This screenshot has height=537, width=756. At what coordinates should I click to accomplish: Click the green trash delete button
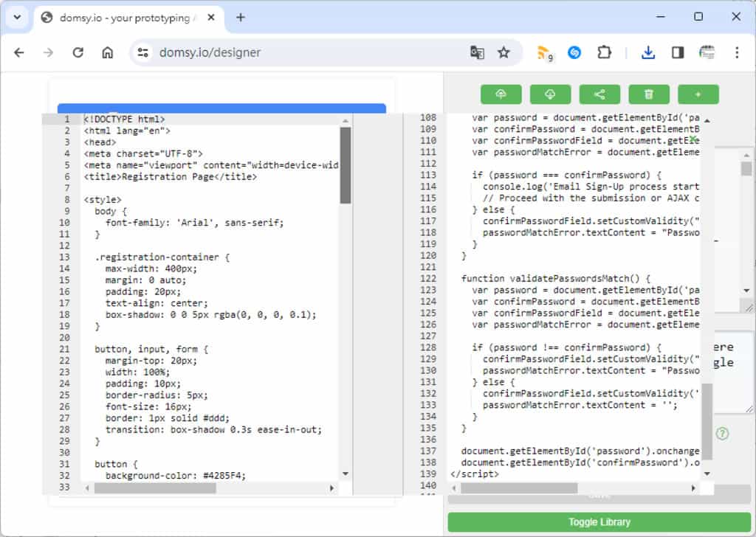point(648,94)
